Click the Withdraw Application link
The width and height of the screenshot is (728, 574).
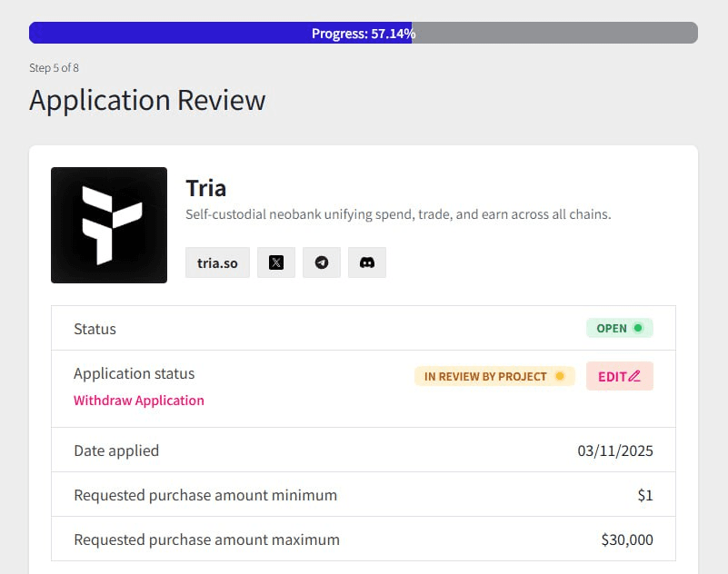[x=139, y=401]
